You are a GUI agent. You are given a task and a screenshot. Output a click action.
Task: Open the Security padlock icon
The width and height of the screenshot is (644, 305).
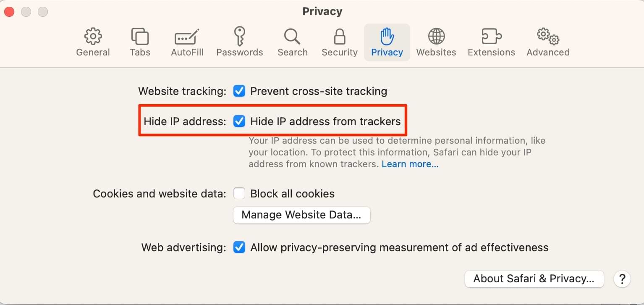[x=339, y=37]
